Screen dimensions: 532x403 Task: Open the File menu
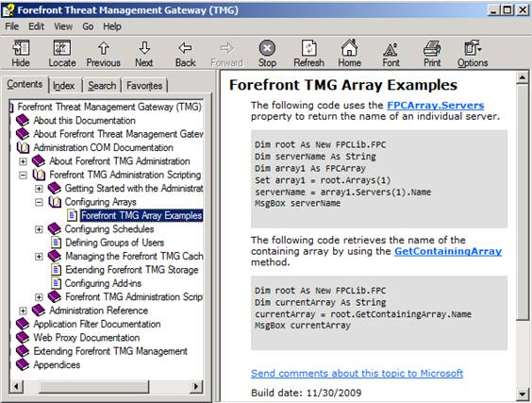coord(12,26)
